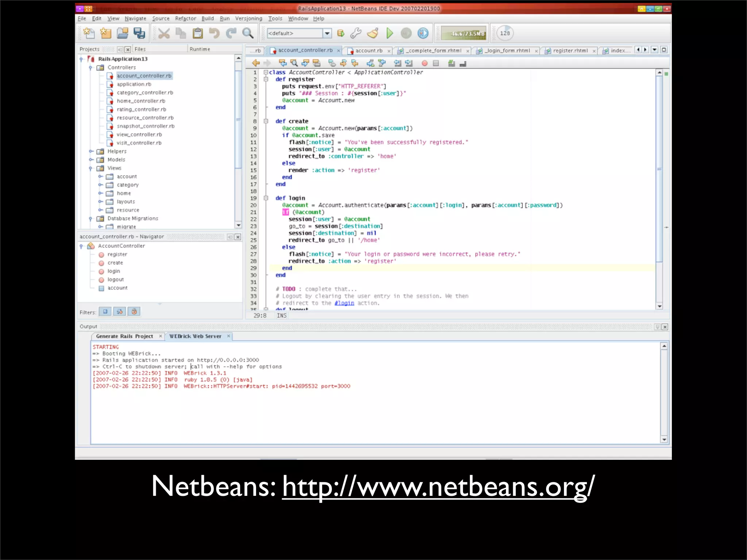Viewport: 747px width, 560px height.
Task: Stop macro recording with the gray square icon
Action: 436,63
